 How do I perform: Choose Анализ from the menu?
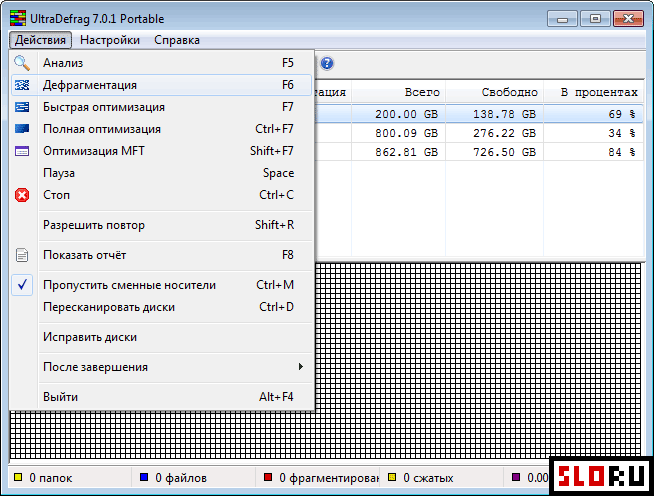[162, 63]
